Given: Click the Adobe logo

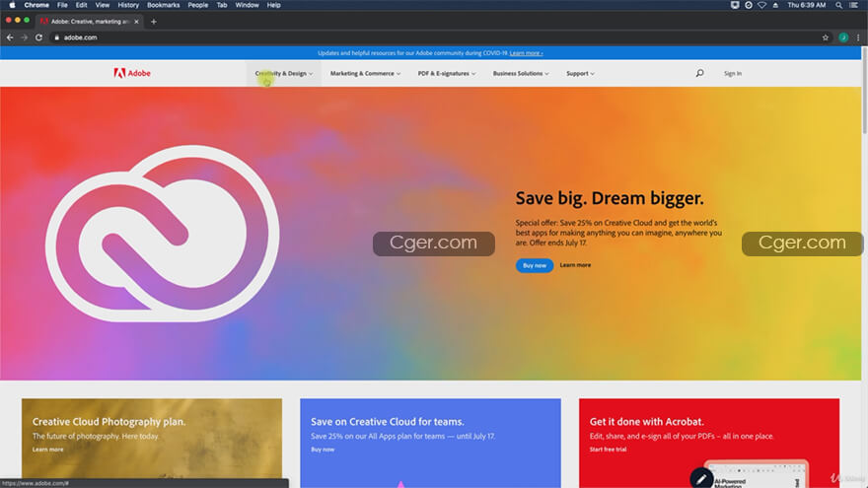Looking at the screenshot, I should click(132, 73).
